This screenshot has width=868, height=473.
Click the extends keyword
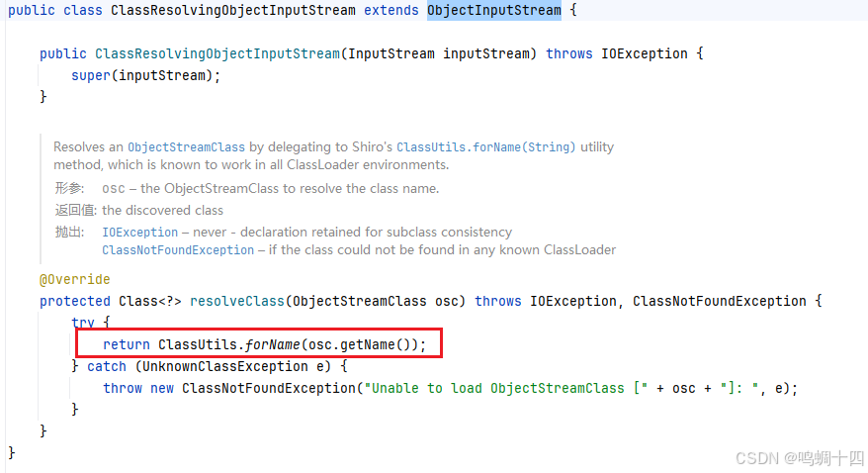point(391,10)
